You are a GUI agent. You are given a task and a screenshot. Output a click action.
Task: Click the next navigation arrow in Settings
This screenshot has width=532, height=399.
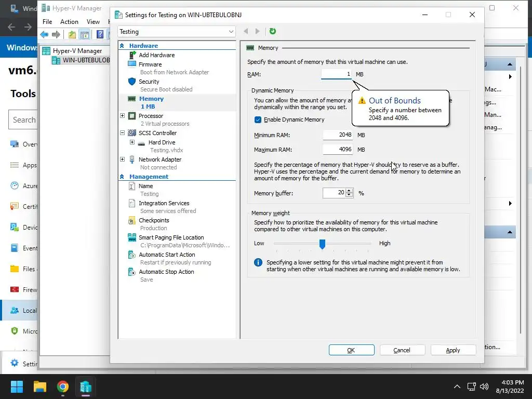258,31
